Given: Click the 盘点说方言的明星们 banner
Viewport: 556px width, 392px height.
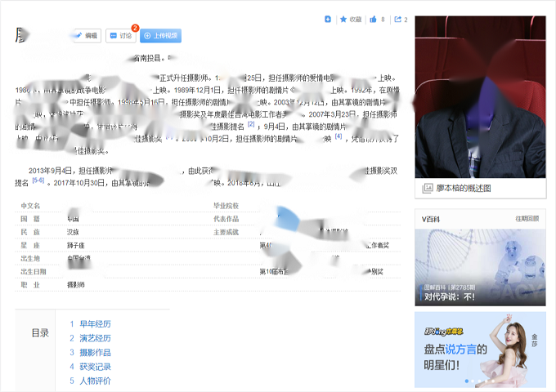Looking at the screenshot, I should tap(480, 350).
